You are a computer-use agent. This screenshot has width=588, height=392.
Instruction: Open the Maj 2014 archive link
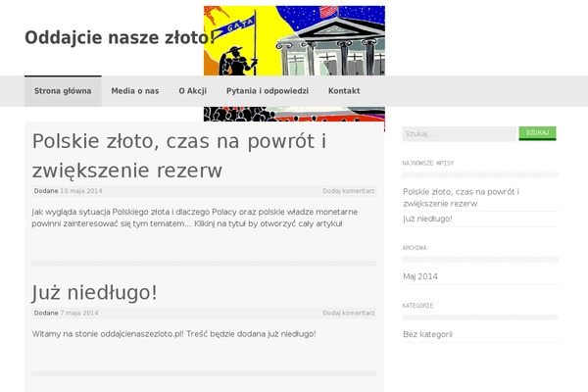(x=420, y=276)
